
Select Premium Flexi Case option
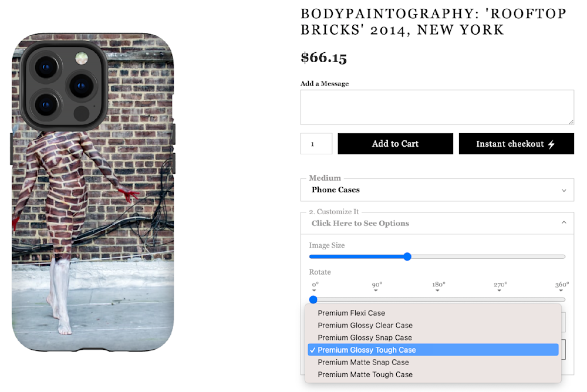pyautogui.click(x=352, y=313)
